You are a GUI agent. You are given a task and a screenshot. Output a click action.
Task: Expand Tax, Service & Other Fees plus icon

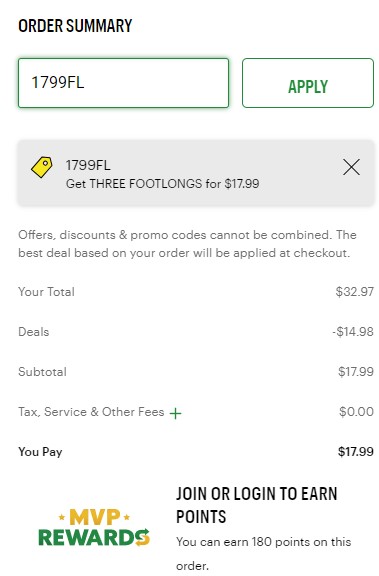[176, 413]
